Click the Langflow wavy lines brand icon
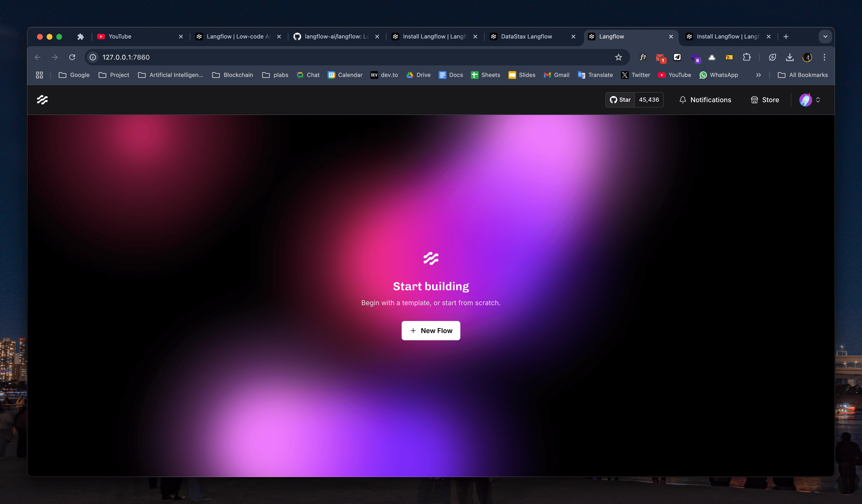 click(43, 100)
